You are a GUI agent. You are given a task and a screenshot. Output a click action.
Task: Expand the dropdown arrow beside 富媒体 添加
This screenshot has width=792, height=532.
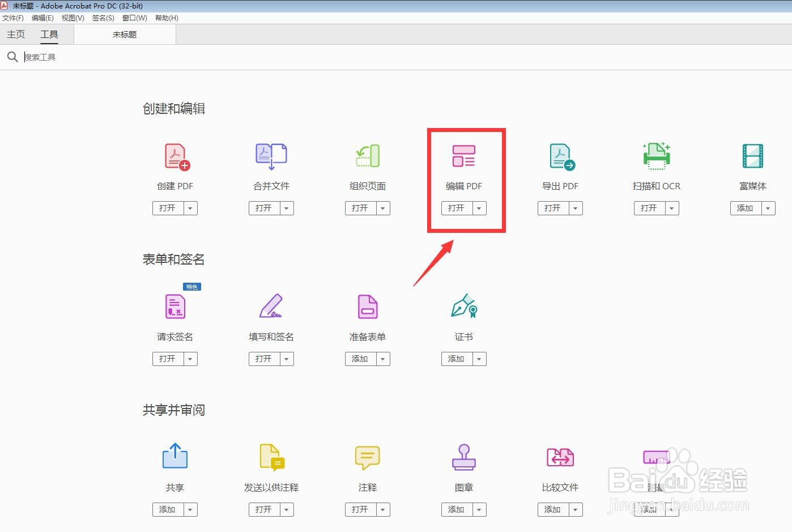(768, 208)
